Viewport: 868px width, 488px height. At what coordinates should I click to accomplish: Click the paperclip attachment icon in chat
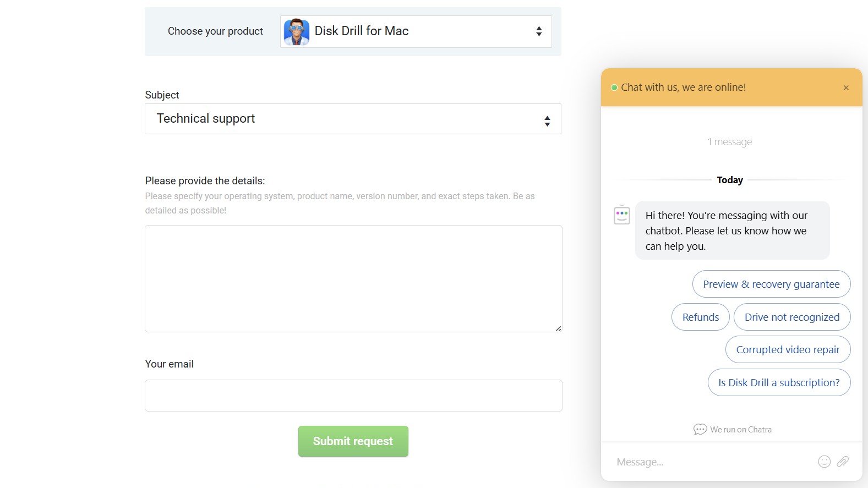pos(843,462)
